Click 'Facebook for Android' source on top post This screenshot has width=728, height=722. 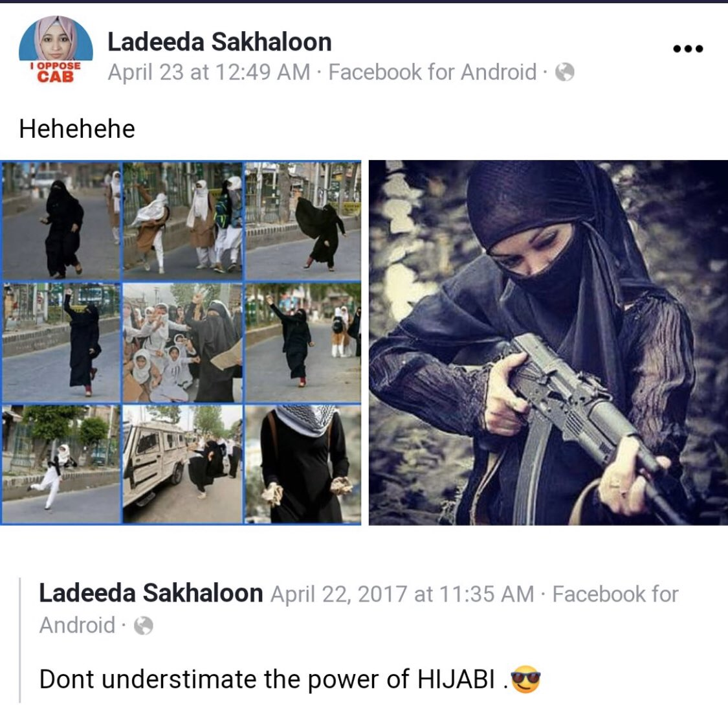point(432,72)
